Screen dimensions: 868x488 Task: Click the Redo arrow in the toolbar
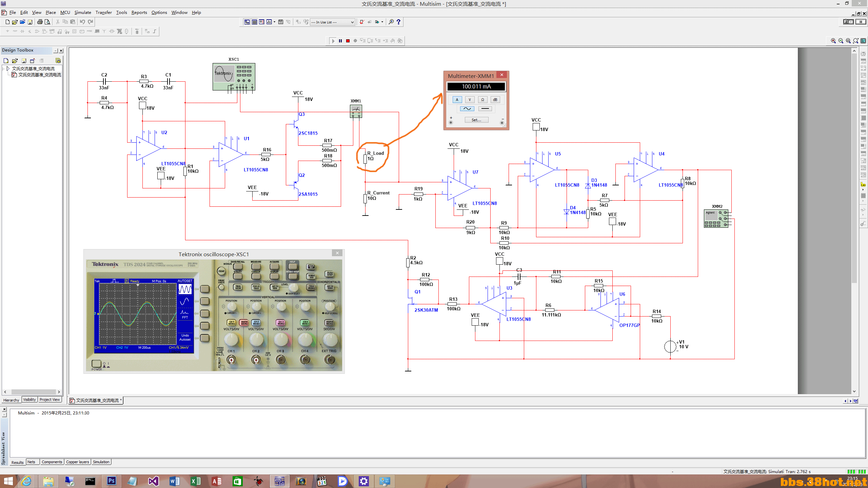[x=90, y=22]
